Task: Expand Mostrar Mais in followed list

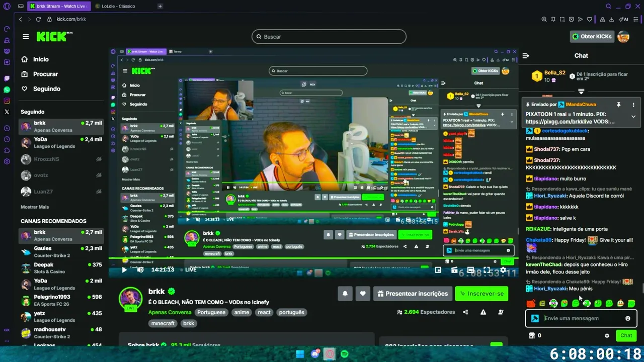Action: click(x=35, y=207)
